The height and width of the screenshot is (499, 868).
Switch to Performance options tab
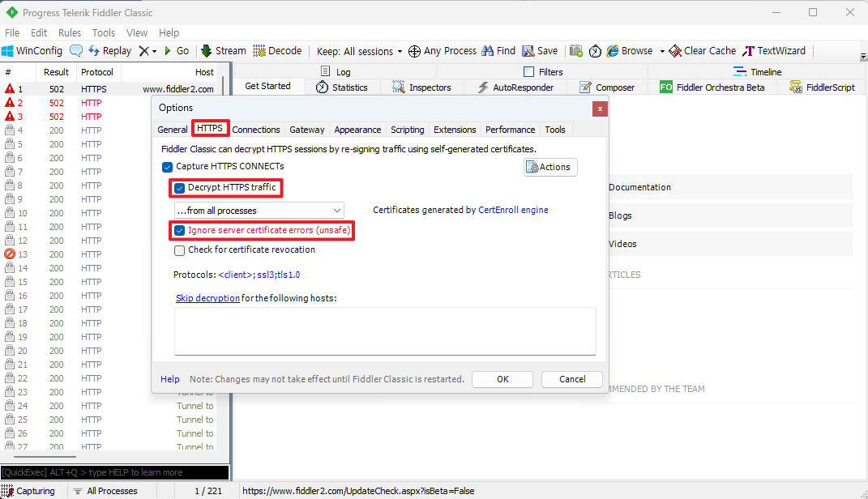point(510,130)
